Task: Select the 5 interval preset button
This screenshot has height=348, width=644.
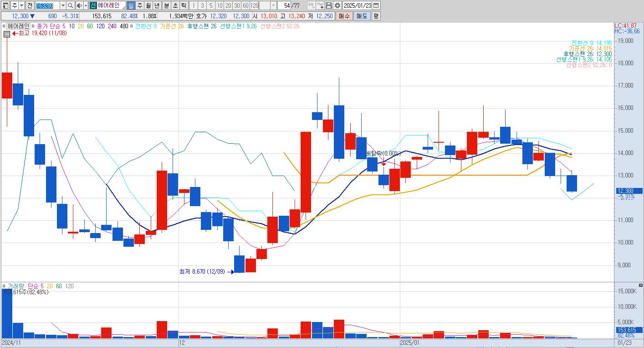Action: [x=211, y=5]
